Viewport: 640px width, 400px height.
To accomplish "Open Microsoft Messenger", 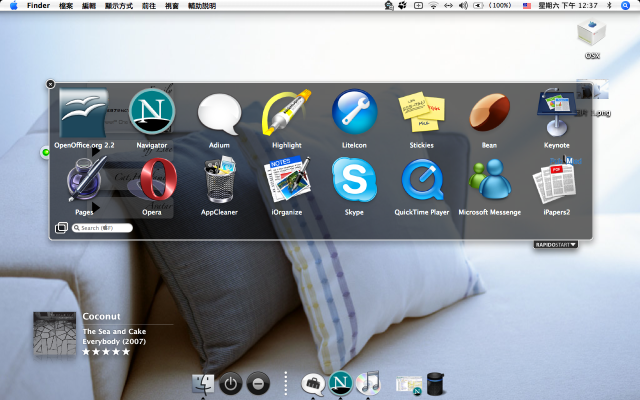I will click(x=490, y=180).
